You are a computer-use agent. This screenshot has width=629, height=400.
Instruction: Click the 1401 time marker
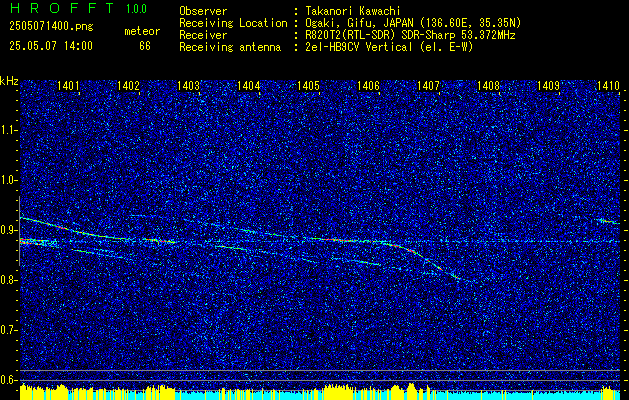click(x=68, y=85)
